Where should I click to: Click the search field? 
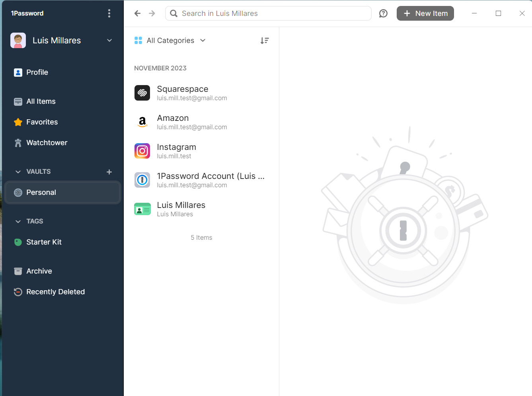(268, 13)
